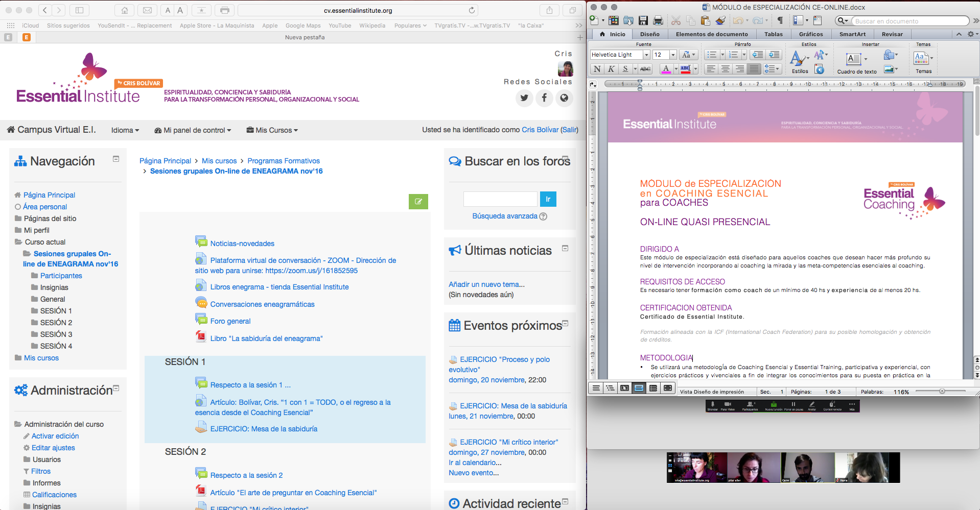980x510 pixels.
Task: Click the Format Painter brush icon
Action: click(x=720, y=20)
